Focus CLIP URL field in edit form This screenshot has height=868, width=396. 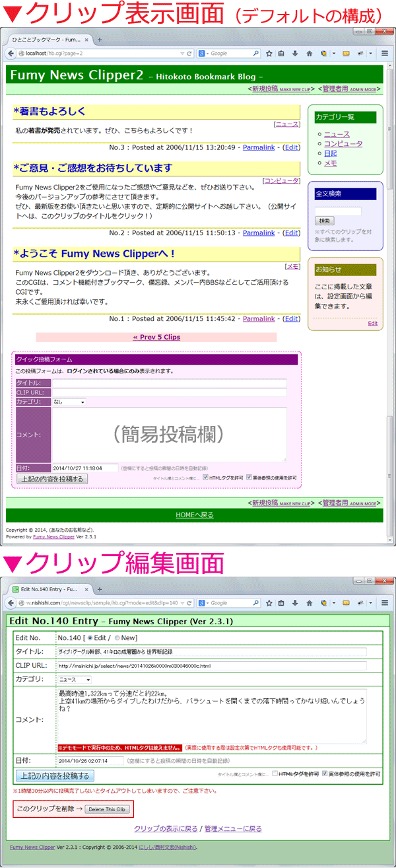pyautogui.click(x=212, y=666)
